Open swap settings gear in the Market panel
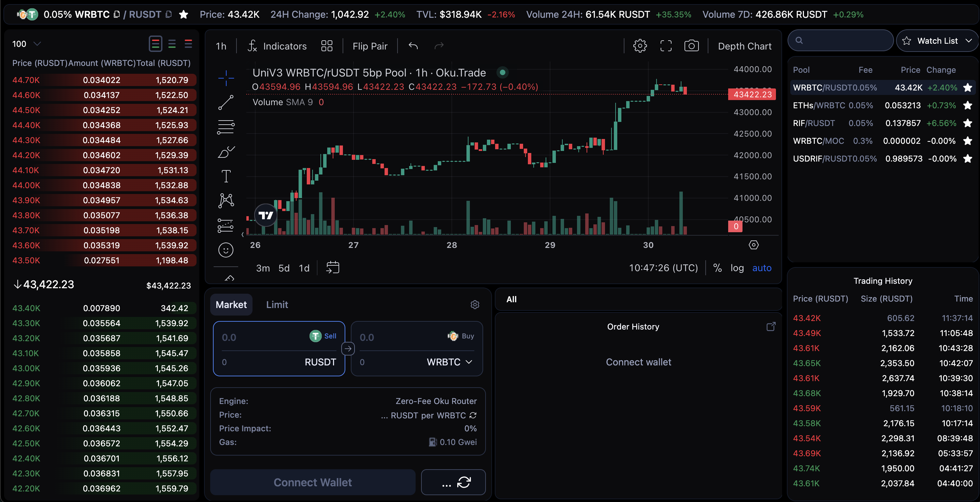The height and width of the screenshot is (502, 980). pyautogui.click(x=475, y=305)
